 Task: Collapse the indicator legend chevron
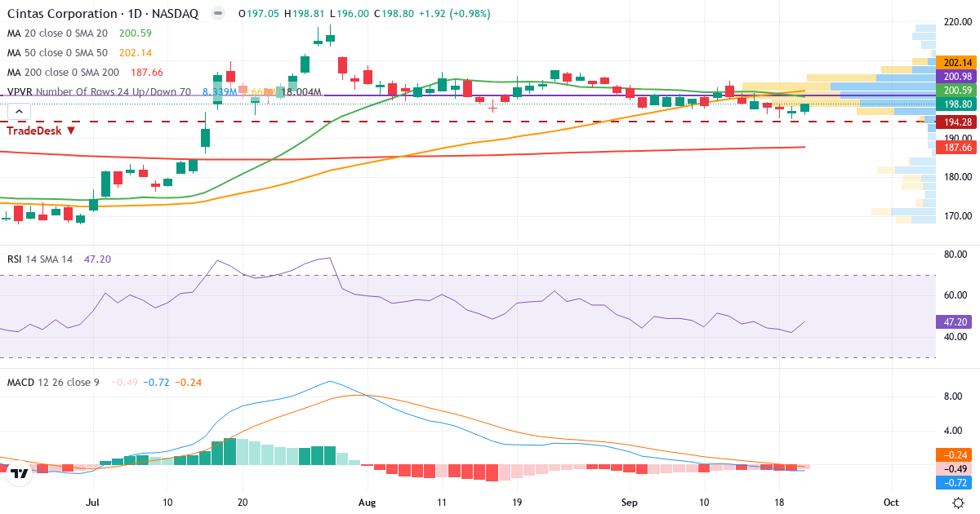pos(19,112)
